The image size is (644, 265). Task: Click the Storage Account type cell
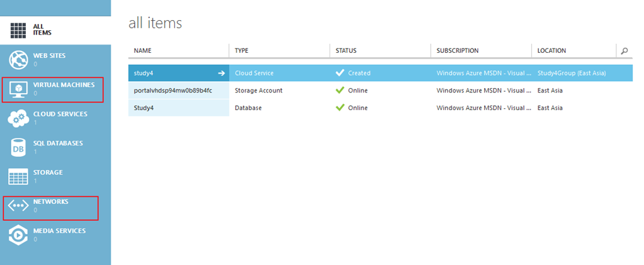coord(258,91)
